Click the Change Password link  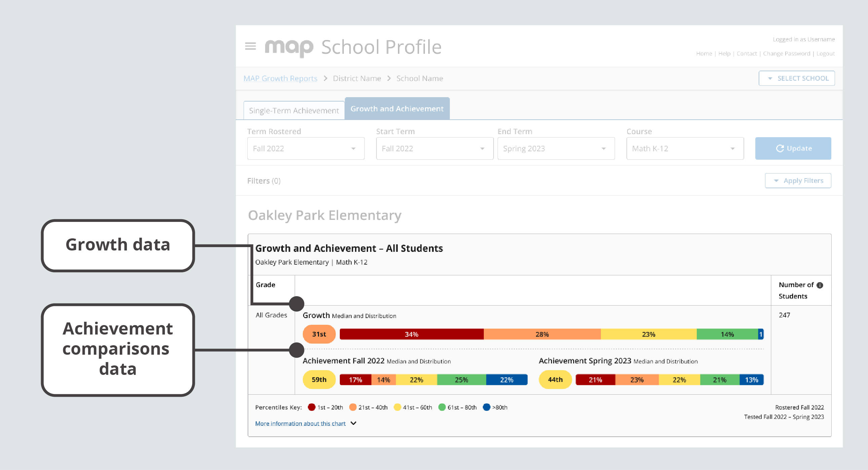tap(787, 53)
